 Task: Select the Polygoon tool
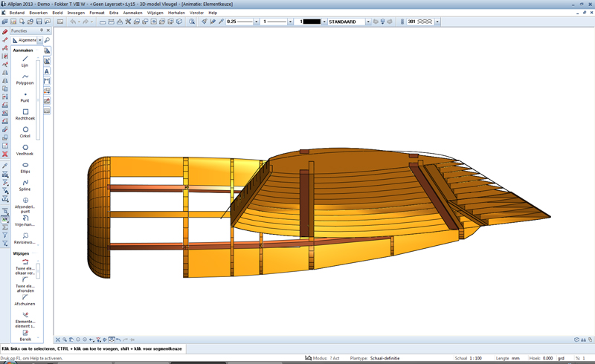tap(25, 79)
